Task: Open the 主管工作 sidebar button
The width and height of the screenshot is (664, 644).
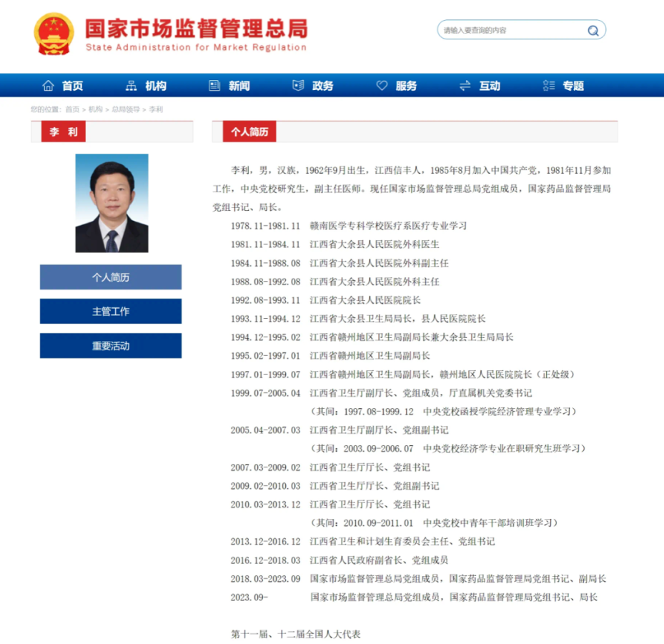Action: 111,312
